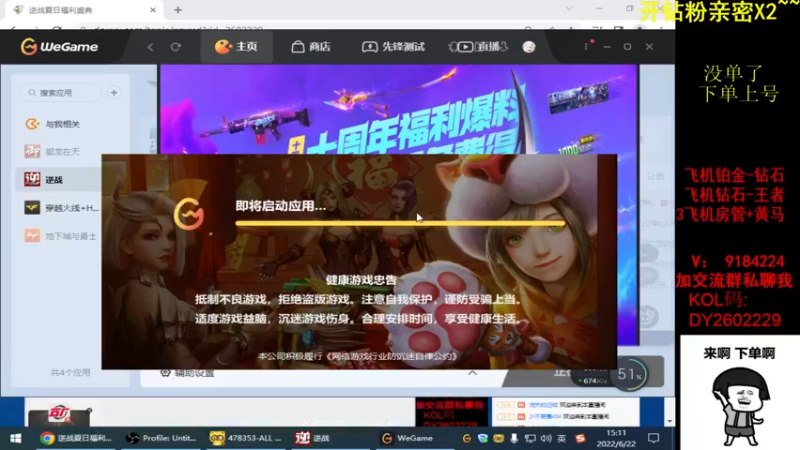Open the WeGame more-options dots menu
This screenshot has width=800, height=450.
(586, 46)
